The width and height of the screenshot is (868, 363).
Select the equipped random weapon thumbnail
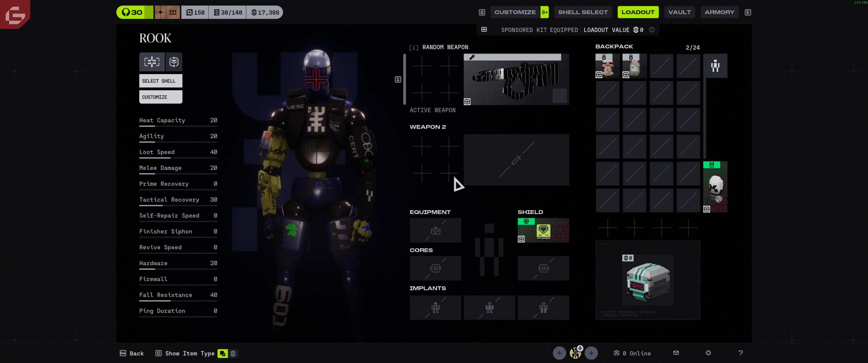click(x=516, y=80)
